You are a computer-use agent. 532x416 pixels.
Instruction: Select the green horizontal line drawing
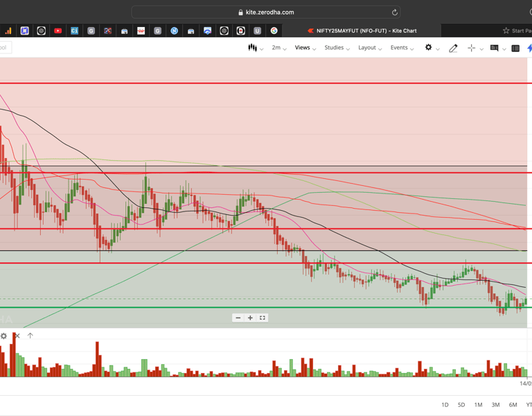(265, 308)
